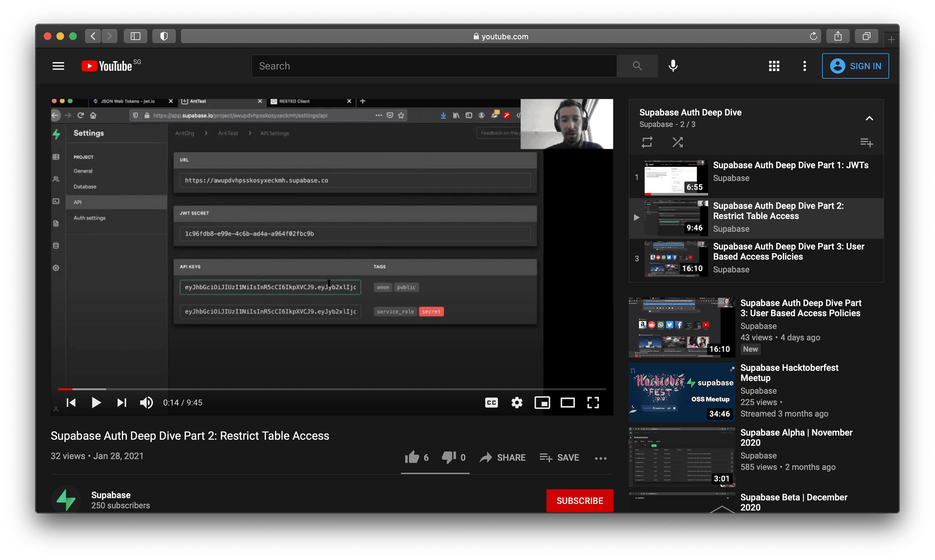Open the Supabase Auth Deep Dive playlist title

tap(690, 112)
